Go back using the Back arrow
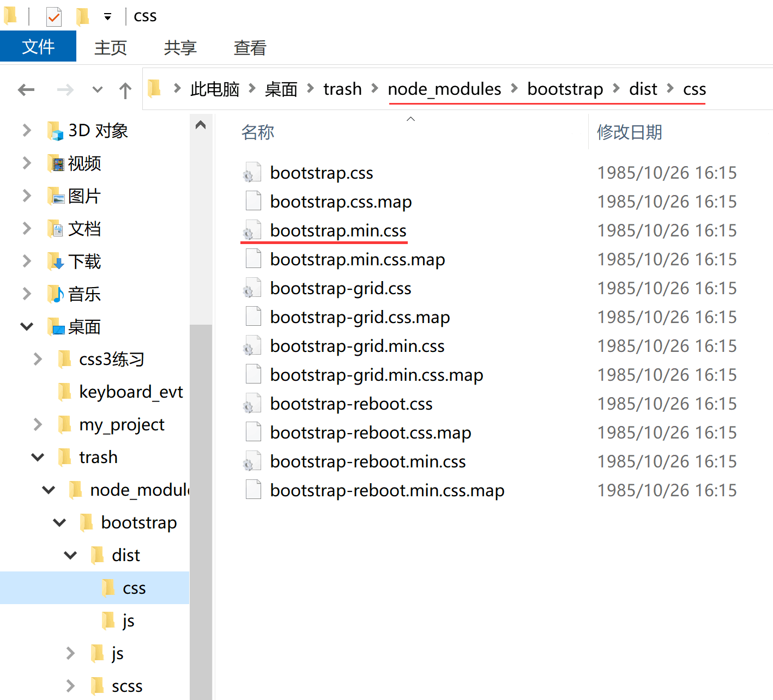The height and width of the screenshot is (700, 773). [26, 89]
